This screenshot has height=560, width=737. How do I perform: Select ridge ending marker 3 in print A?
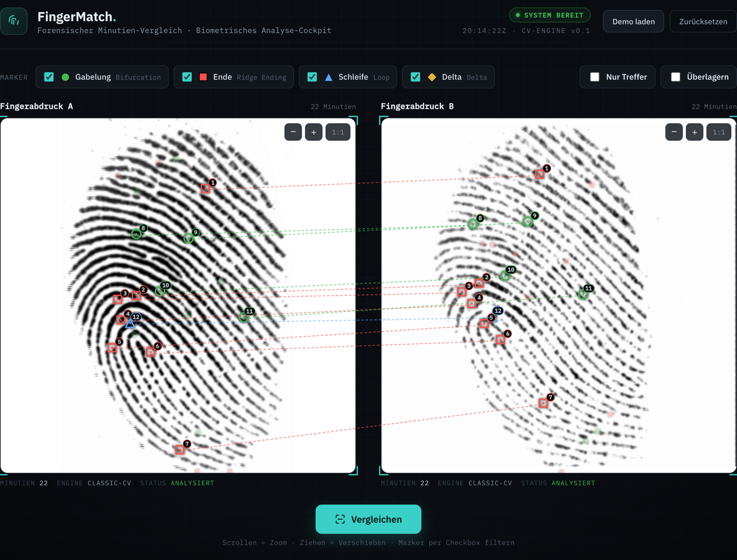118,299
